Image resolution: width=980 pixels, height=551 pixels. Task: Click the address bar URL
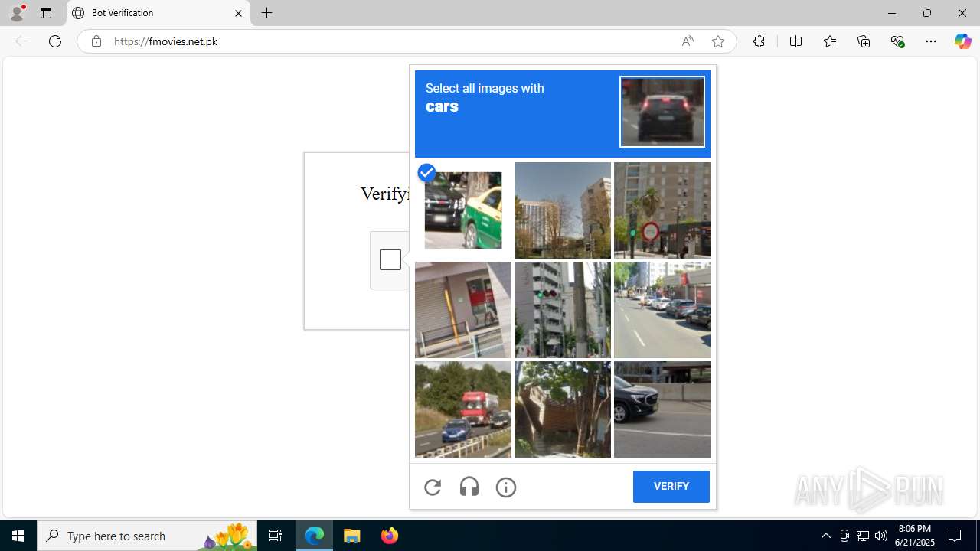click(x=165, y=41)
